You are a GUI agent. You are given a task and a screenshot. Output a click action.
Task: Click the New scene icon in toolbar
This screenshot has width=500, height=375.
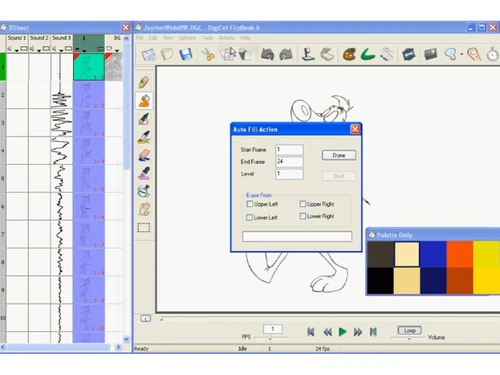(x=148, y=54)
